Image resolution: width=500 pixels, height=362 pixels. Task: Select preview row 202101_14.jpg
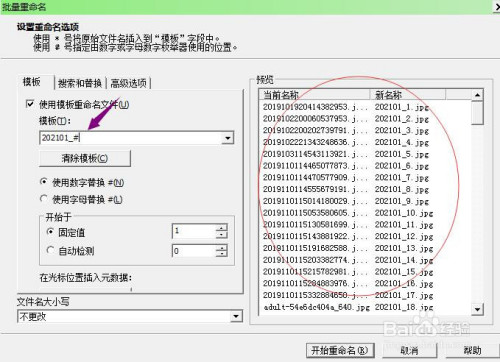click(x=365, y=260)
